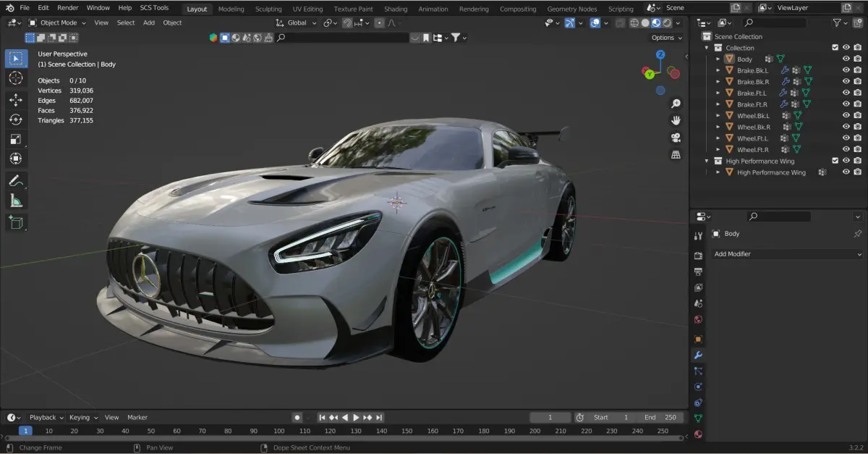Play the animation forward

tap(356, 417)
